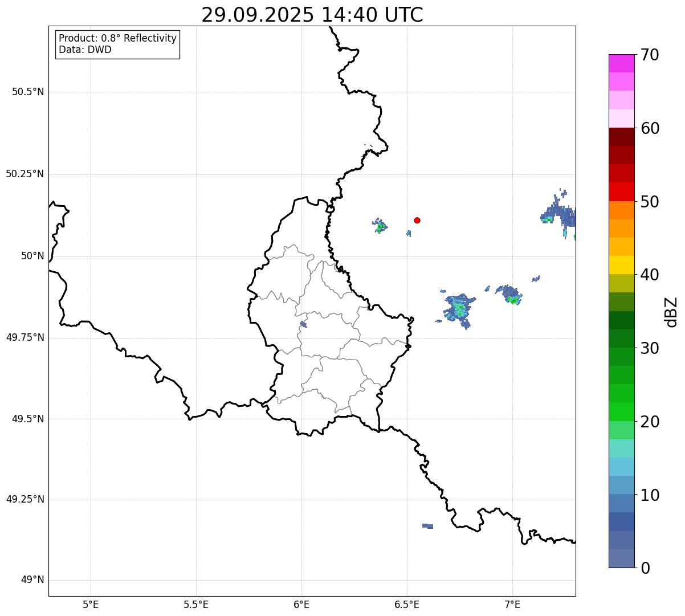This screenshot has width=685, height=616.
Task: Click the 6.5°E longitude label
Action: [x=407, y=604]
